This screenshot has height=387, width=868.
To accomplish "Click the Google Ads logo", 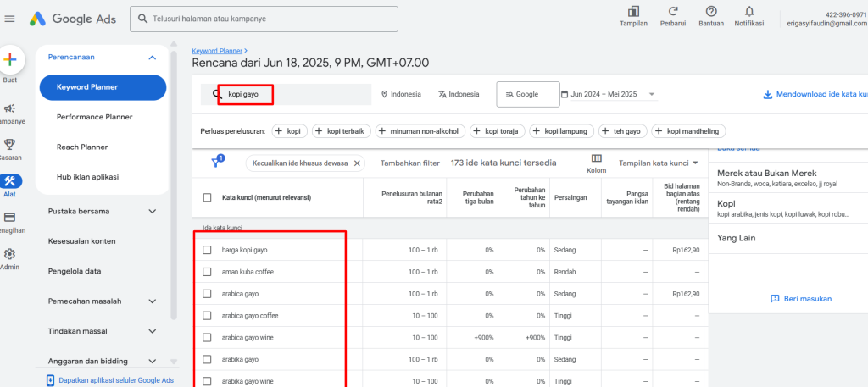I will (x=73, y=19).
